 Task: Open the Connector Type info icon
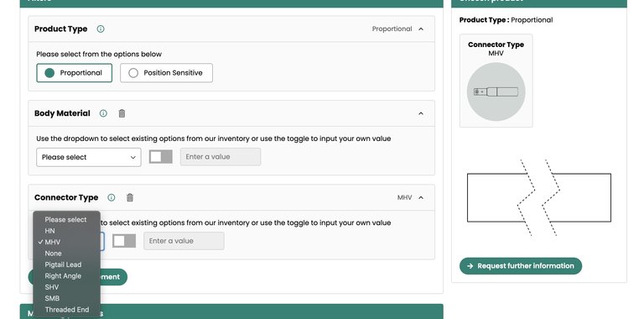click(x=112, y=198)
